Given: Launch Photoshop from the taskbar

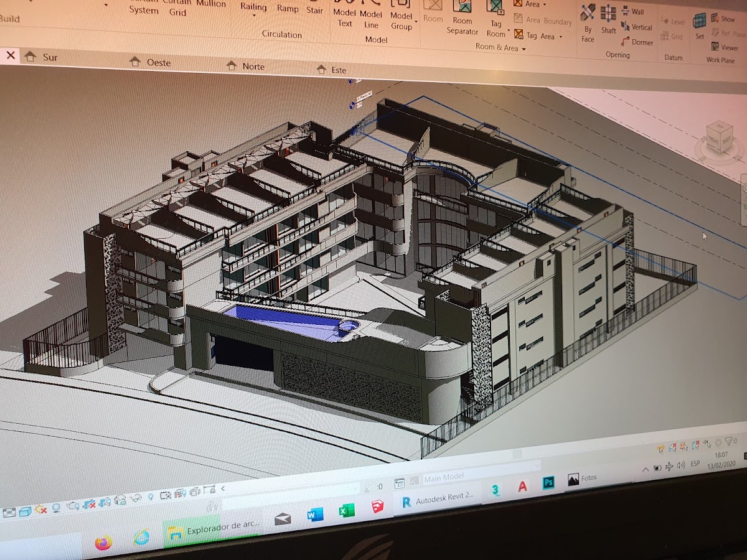Looking at the screenshot, I should (x=548, y=483).
